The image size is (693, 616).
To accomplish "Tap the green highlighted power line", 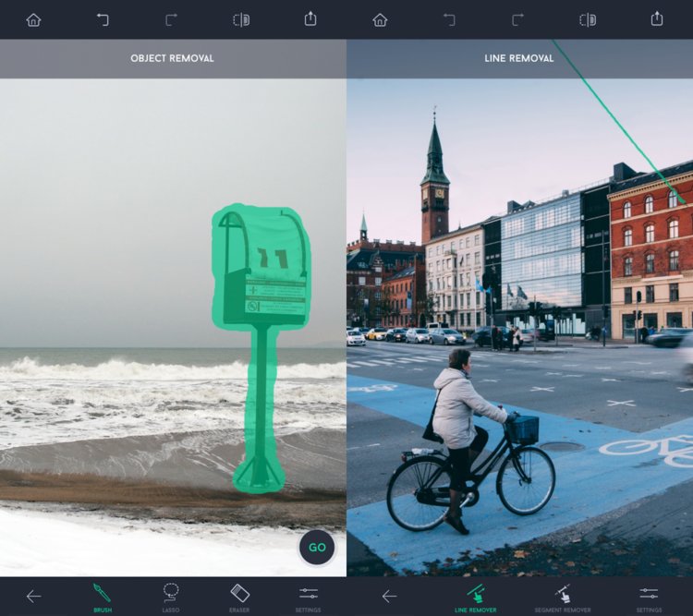I will [x=619, y=123].
